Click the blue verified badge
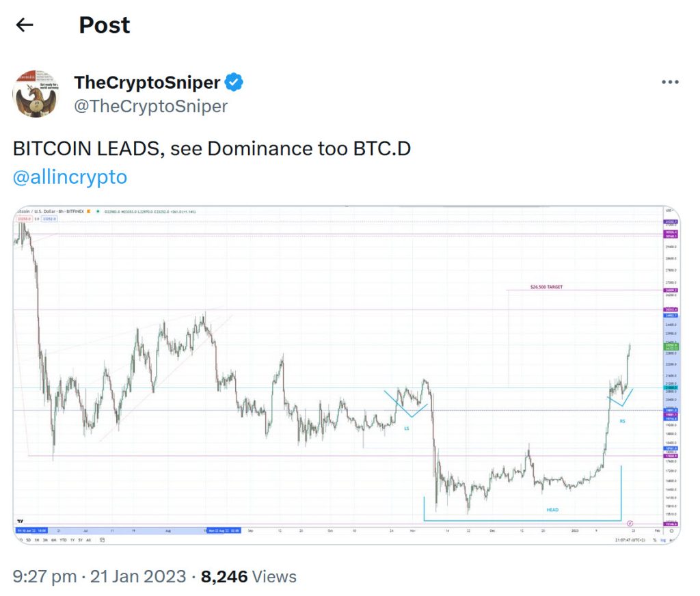700x596 pixels. pos(235,83)
